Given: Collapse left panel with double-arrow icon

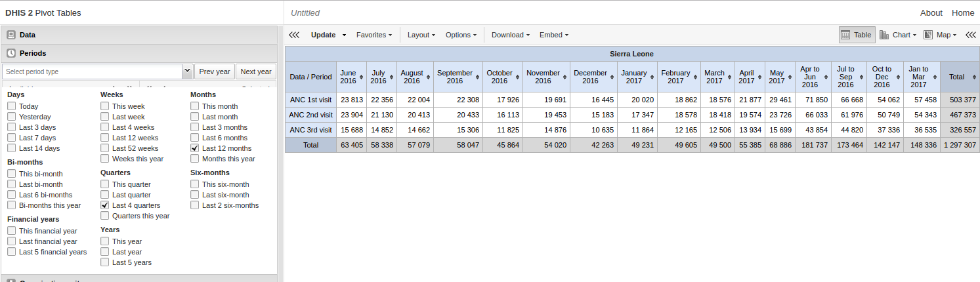Looking at the screenshot, I should coord(294,35).
